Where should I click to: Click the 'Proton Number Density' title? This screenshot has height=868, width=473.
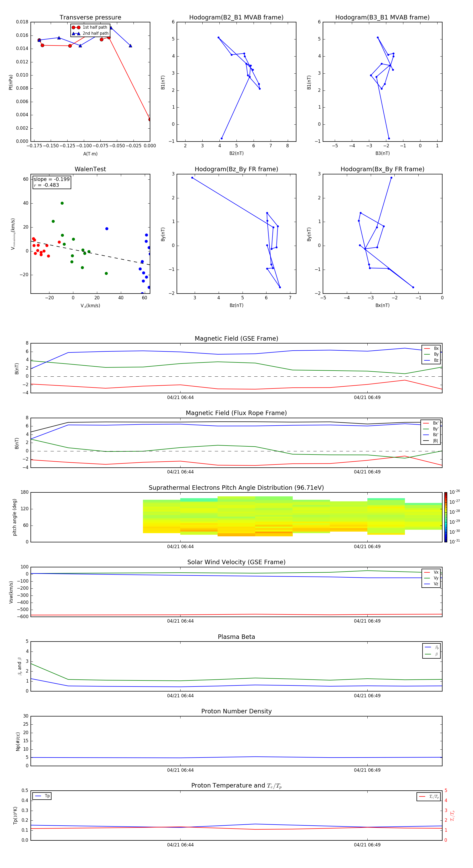pyautogui.click(x=236, y=711)
